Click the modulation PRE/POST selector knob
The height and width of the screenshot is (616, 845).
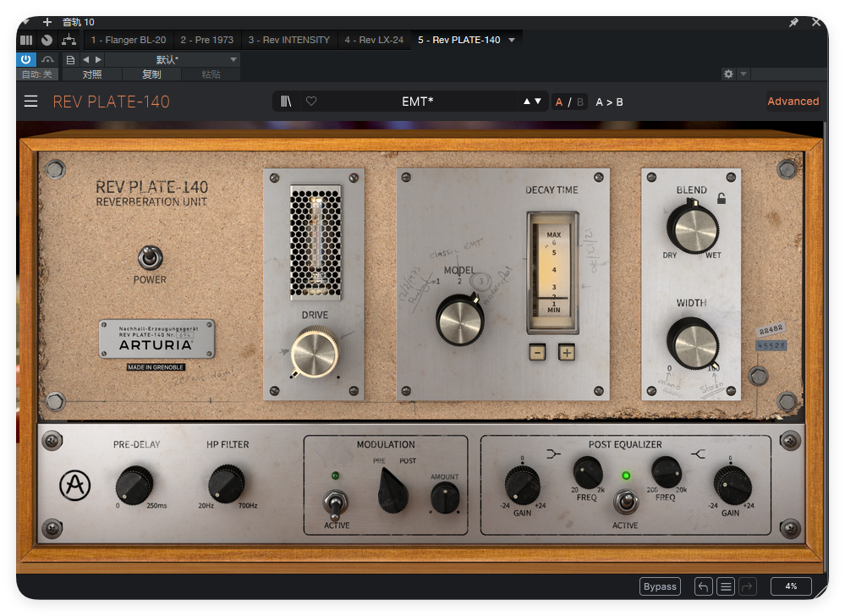coord(392,490)
